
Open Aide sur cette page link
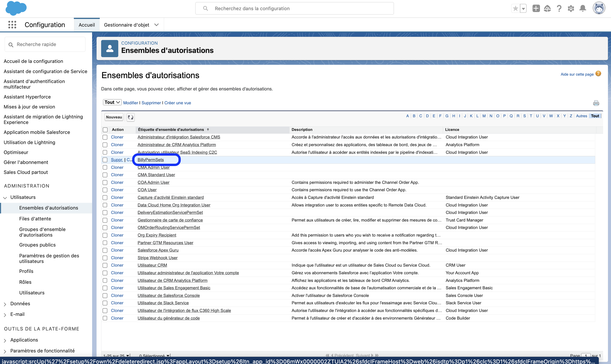pos(577,74)
